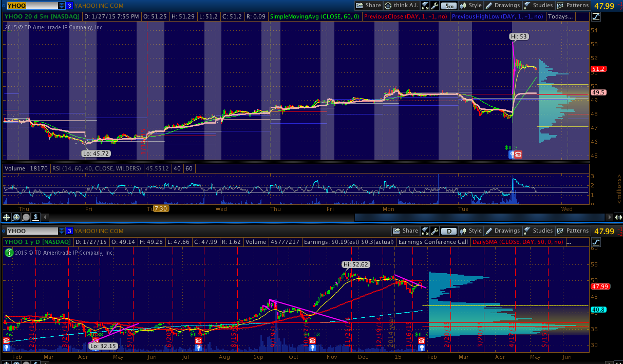Zoom out using the magnifier minus icon

click(x=25, y=217)
